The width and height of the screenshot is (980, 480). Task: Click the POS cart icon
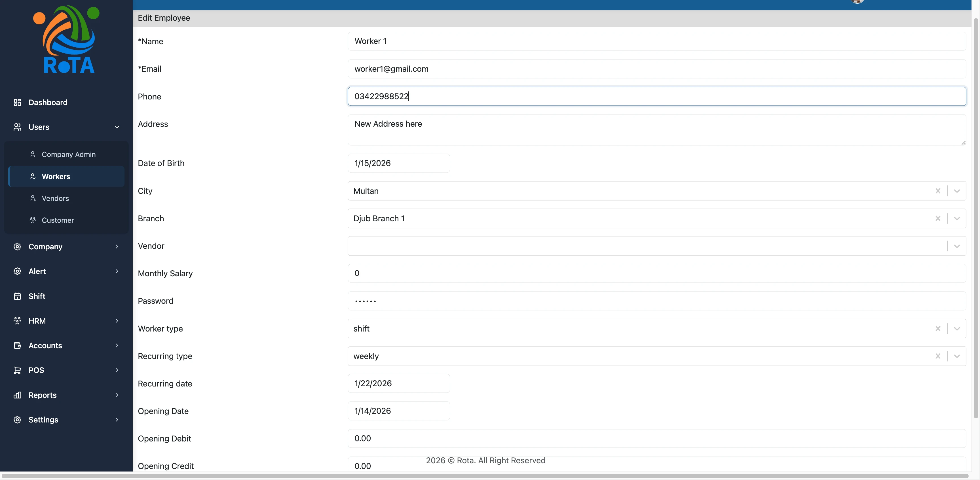pyautogui.click(x=17, y=370)
